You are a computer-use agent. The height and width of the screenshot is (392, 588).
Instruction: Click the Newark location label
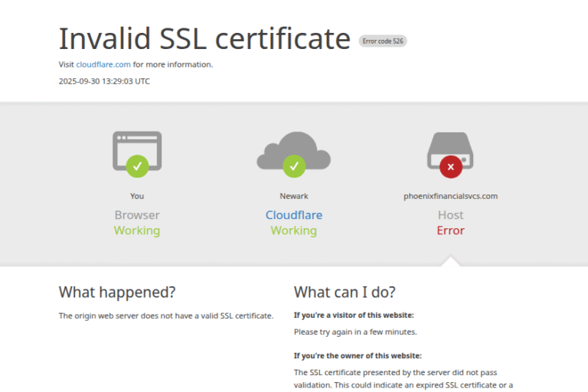click(x=293, y=196)
